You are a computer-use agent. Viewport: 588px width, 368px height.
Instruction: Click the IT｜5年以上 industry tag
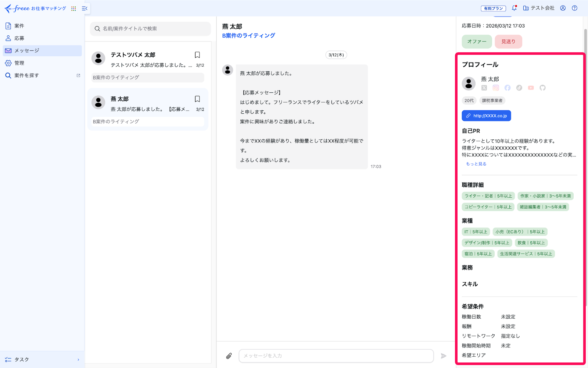click(x=476, y=232)
